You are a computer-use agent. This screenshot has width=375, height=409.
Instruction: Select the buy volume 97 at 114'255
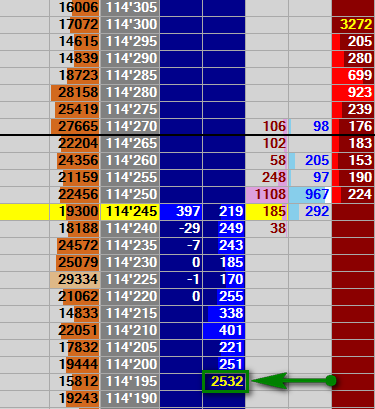point(310,177)
